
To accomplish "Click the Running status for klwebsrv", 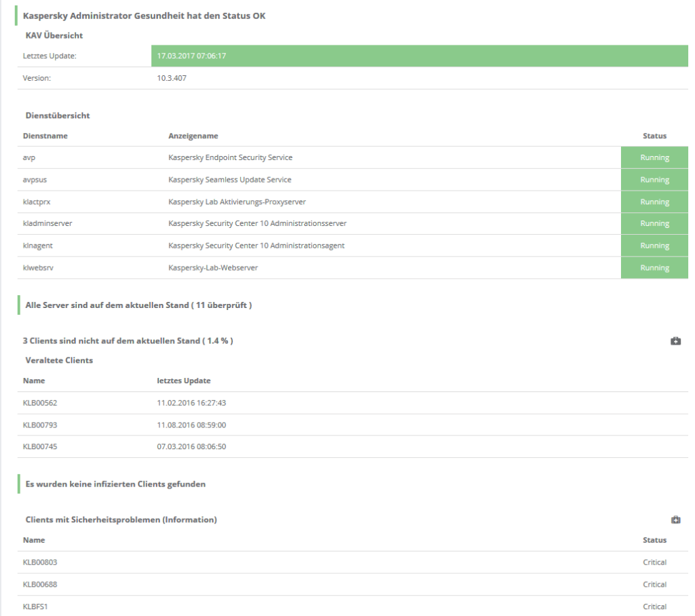I will [654, 268].
